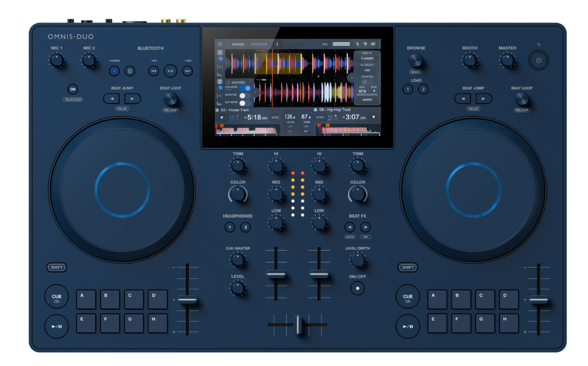Open the FLANGER beat FX selector
The width and height of the screenshot is (588, 366).
[x=368, y=58]
